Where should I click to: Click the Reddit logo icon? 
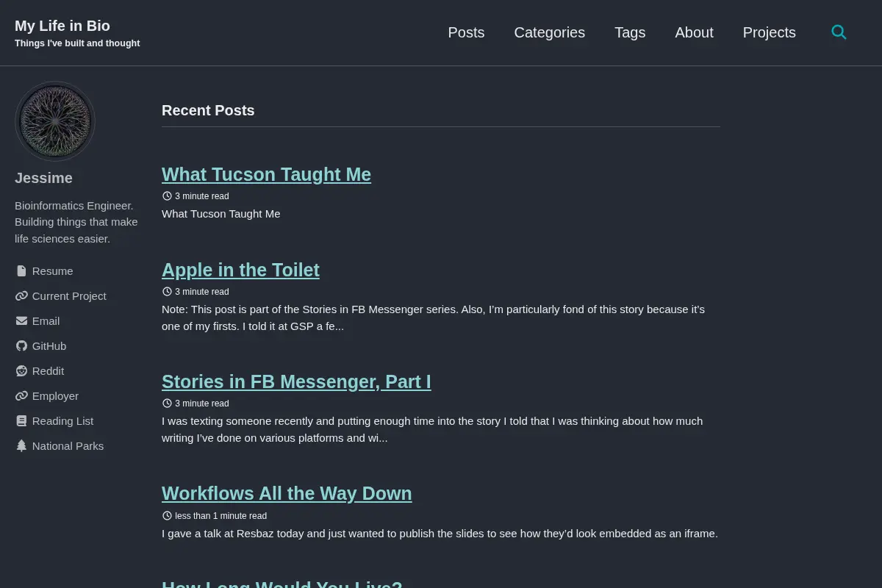[x=21, y=371]
